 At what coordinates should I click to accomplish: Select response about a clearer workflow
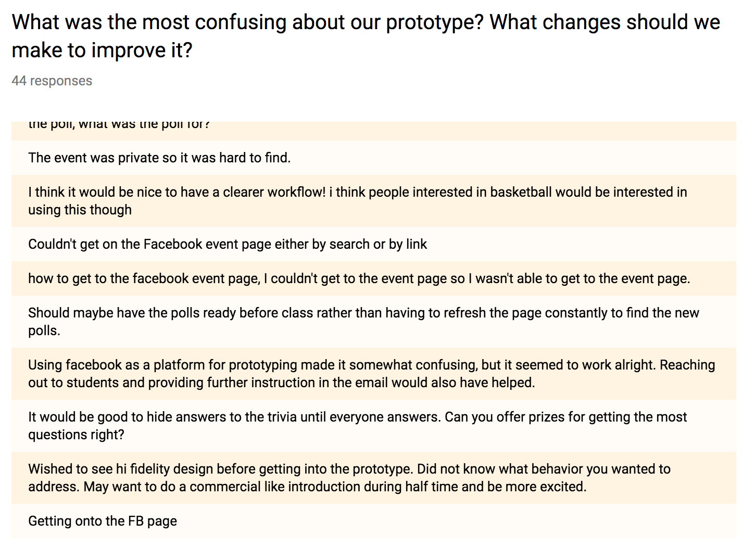coord(374,201)
